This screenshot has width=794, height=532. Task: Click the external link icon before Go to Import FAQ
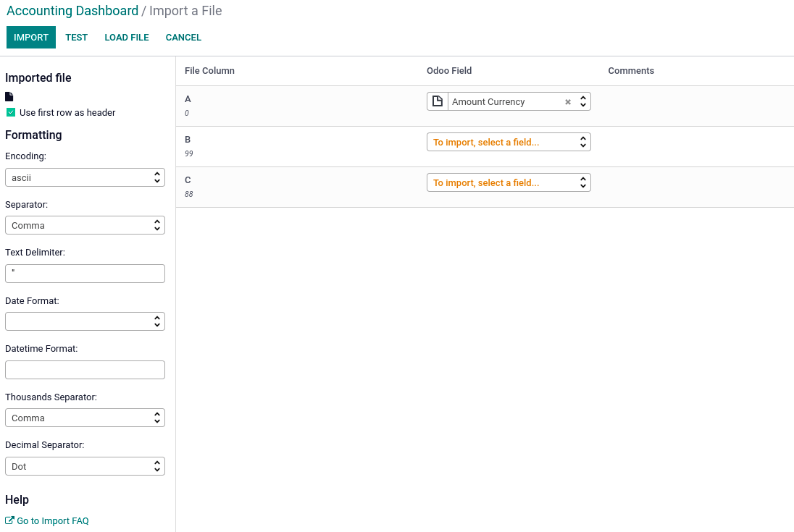(10, 520)
